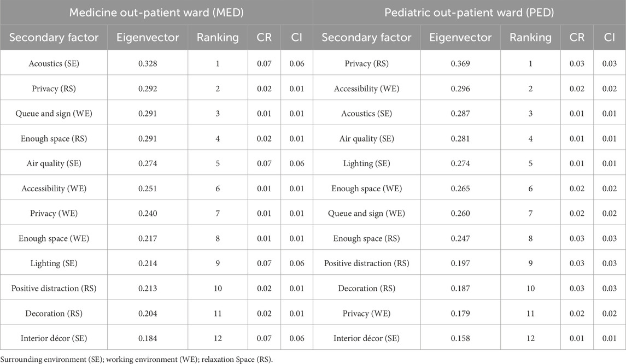Select the eigenvector value 0.184
The width and height of the screenshot is (626, 364).
coord(148,338)
